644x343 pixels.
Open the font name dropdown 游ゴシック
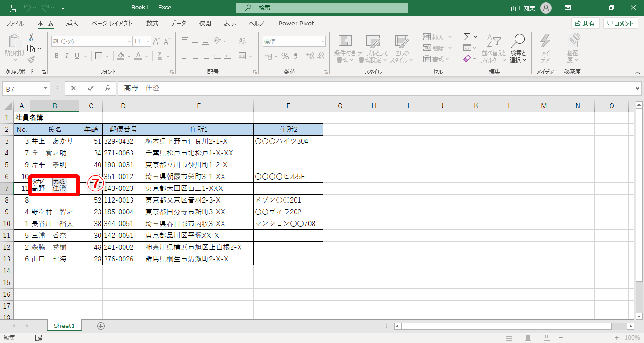[129, 41]
